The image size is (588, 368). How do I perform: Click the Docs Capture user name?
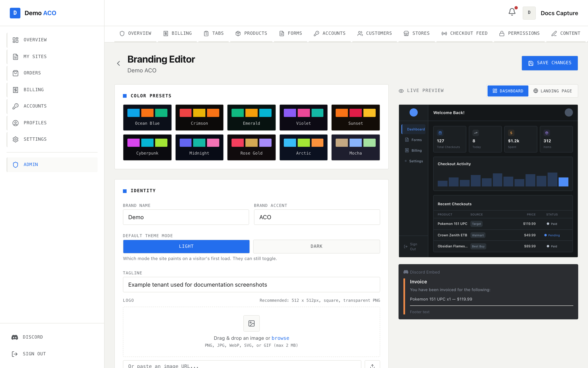(559, 13)
